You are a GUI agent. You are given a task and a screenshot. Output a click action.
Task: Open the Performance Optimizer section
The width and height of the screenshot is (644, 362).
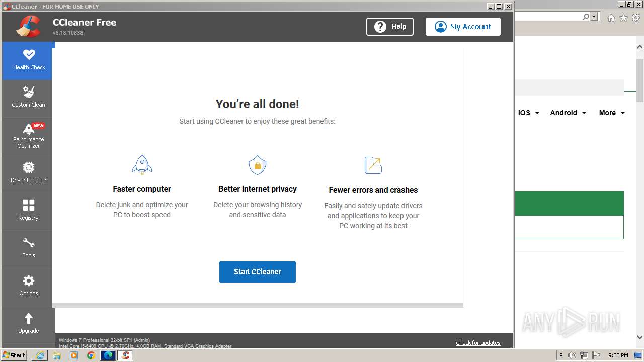[29, 136]
